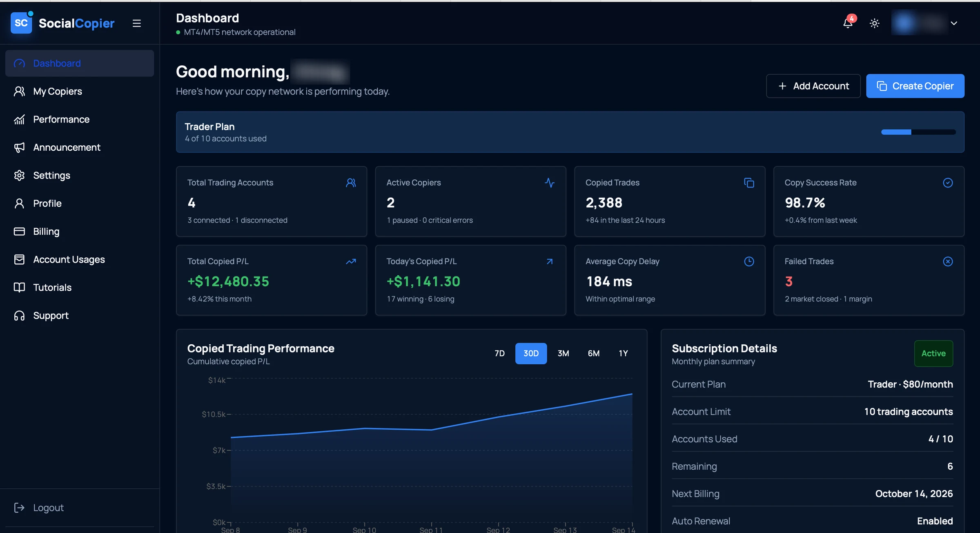
Task: Click the Copied Trades copy icon
Action: tap(749, 183)
